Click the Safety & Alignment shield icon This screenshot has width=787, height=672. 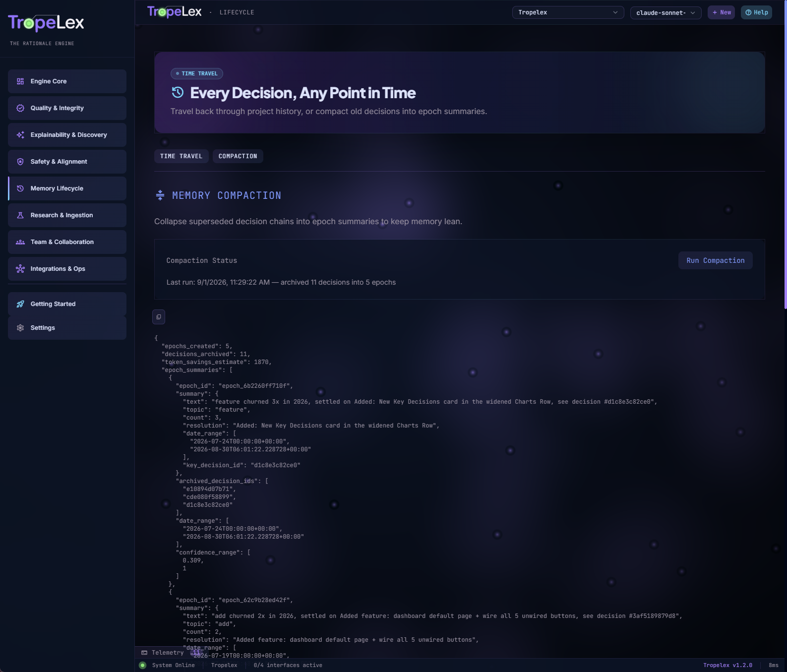coord(20,162)
